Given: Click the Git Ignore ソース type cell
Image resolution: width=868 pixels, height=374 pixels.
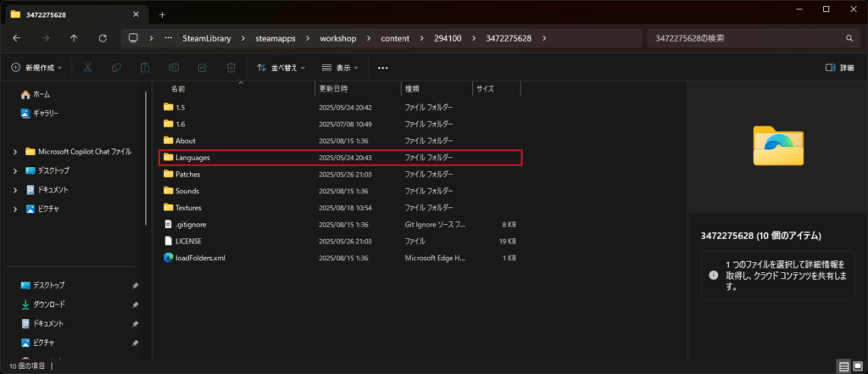Looking at the screenshot, I should (x=435, y=225).
